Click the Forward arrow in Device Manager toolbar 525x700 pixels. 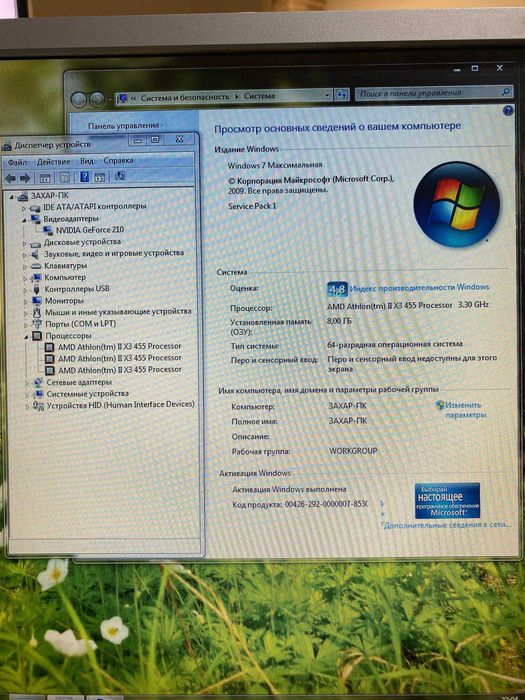coord(25,178)
